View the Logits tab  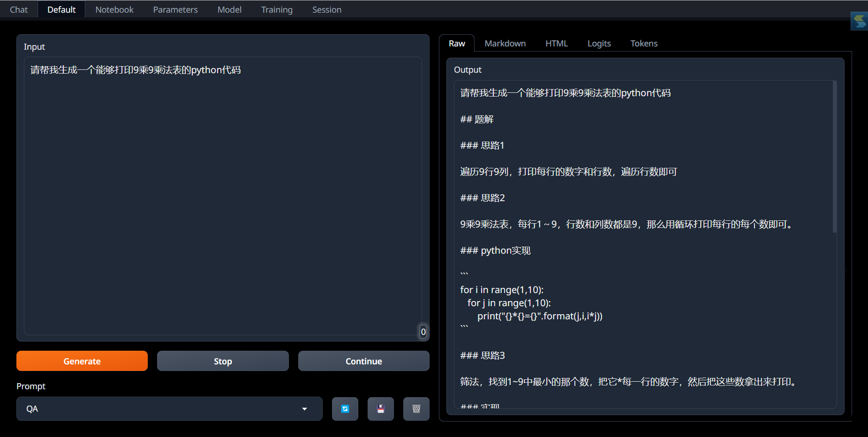[x=599, y=43]
